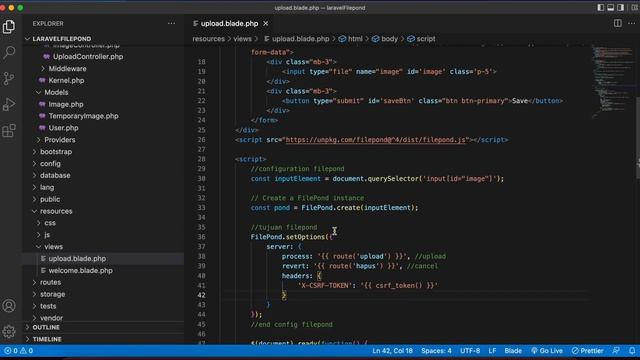Change indentation Spaces: 4

436,351
